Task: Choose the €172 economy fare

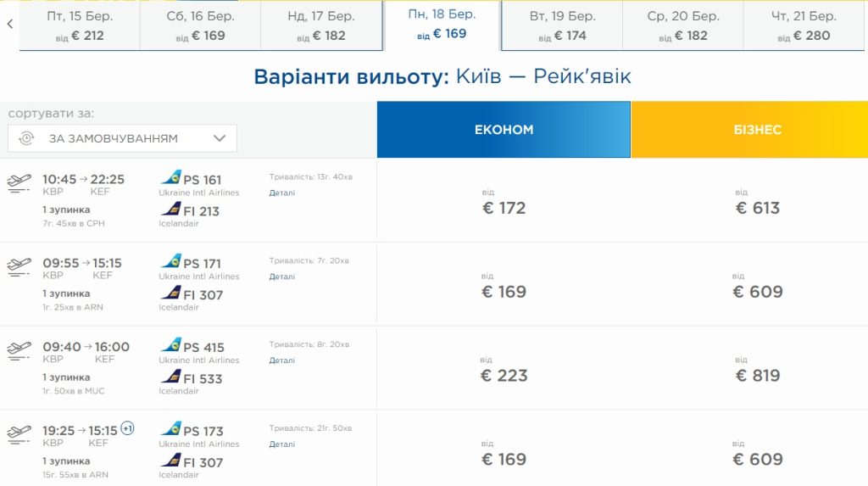Action: coord(504,208)
